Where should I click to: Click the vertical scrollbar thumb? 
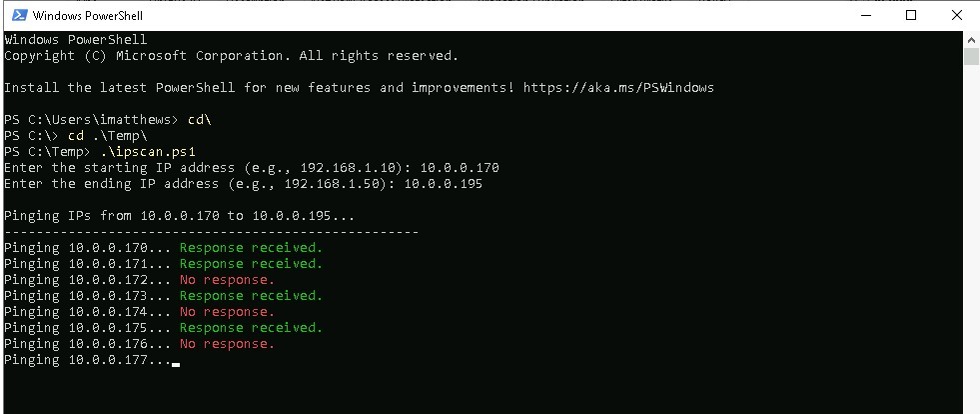[x=971, y=56]
